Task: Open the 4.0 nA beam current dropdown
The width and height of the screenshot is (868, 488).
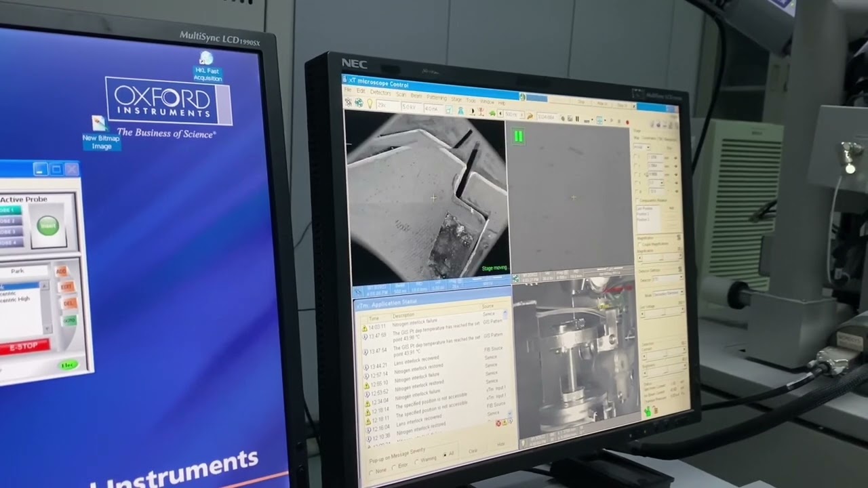Action: pos(433,108)
